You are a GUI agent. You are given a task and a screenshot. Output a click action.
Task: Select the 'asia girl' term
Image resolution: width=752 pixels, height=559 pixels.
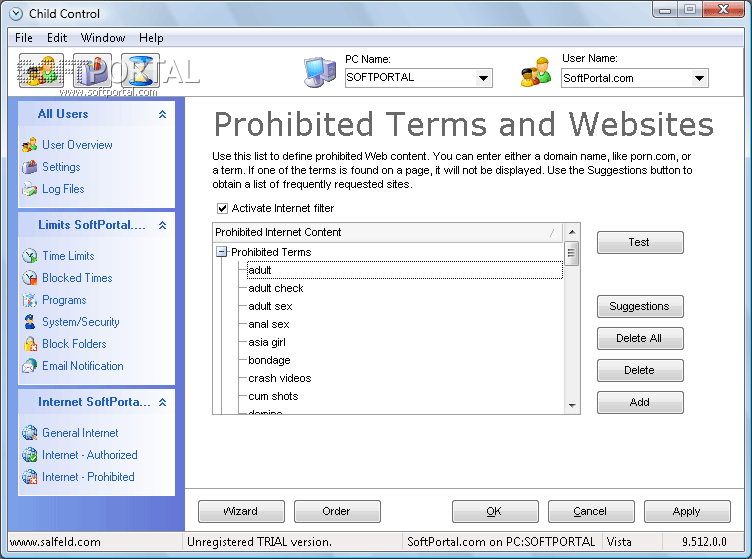click(x=267, y=342)
